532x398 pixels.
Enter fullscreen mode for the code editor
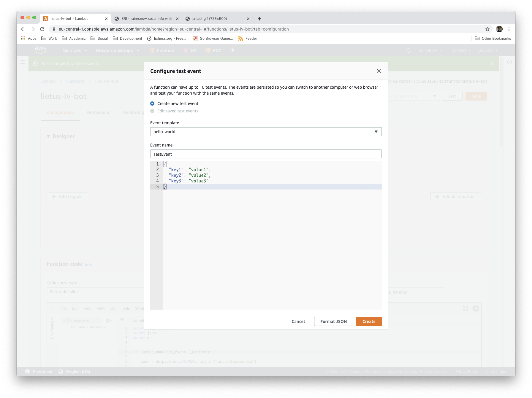click(465, 308)
